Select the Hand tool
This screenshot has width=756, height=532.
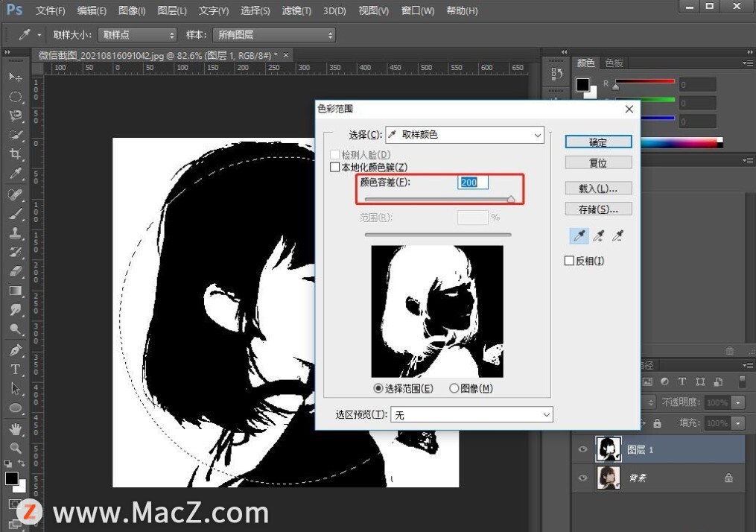[x=16, y=428]
